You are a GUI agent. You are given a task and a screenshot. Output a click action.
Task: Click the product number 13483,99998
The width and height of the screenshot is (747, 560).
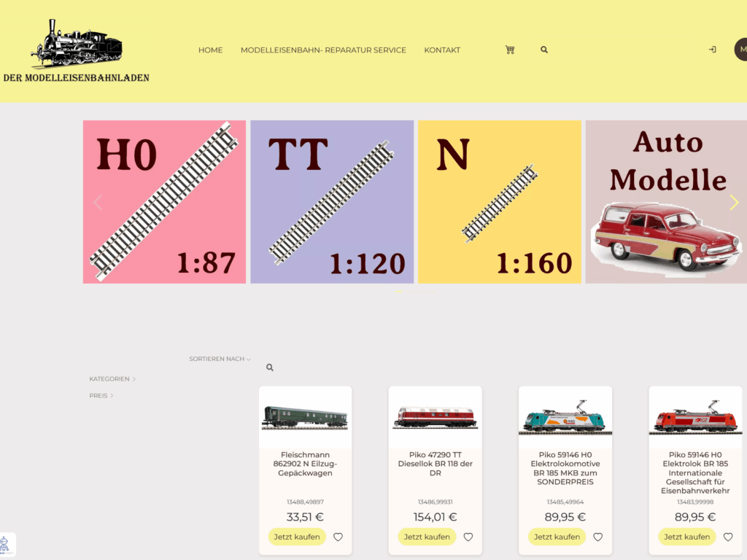[695, 502]
